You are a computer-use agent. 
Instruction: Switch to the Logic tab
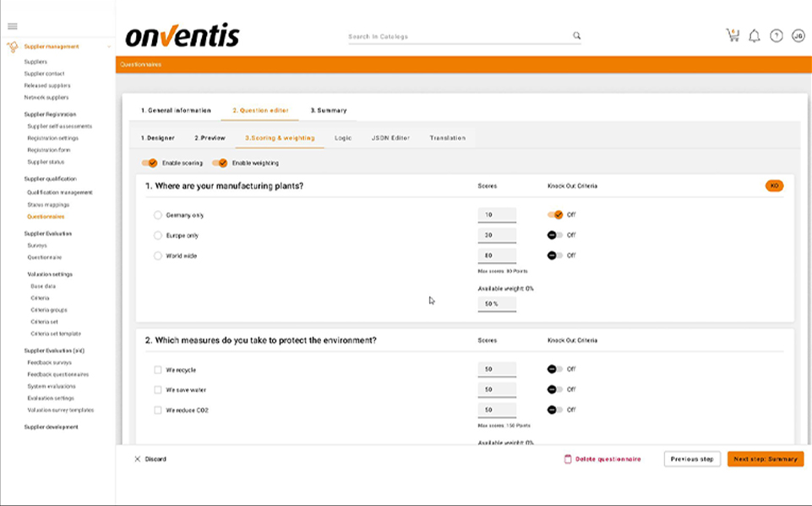(x=342, y=138)
